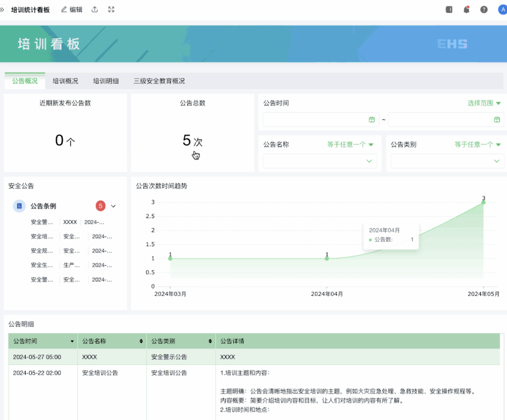Switch to the 培训概况 tab
This screenshot has width=507, height=420.
[65, 81]
